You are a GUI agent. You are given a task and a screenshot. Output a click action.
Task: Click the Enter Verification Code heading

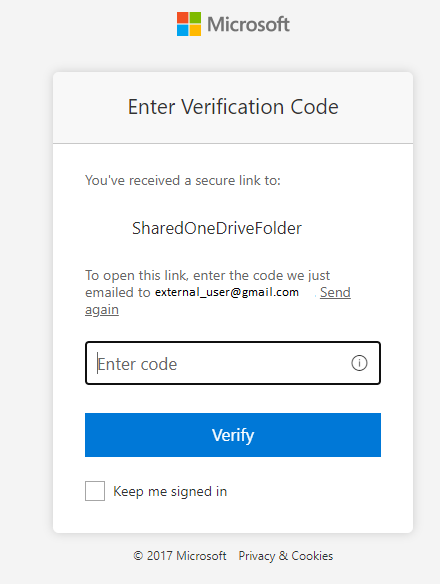[233, 107]
